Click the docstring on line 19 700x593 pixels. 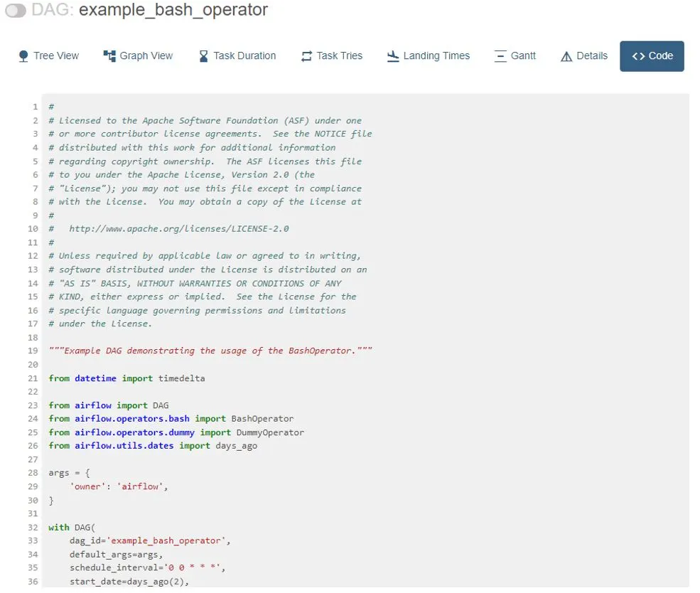[x=210, y=351]
